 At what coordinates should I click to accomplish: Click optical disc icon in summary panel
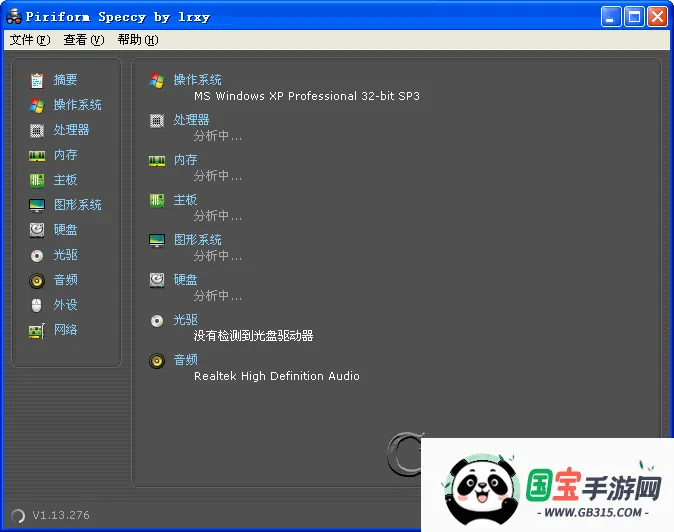[x=157, y=321]
